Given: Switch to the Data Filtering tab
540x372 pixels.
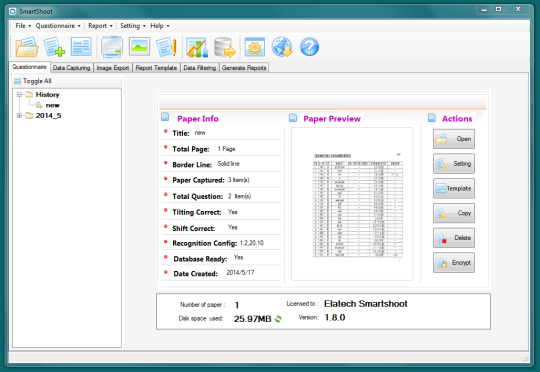Looking at the screenshot, I should pyautogui.click(x=200, y=68).
